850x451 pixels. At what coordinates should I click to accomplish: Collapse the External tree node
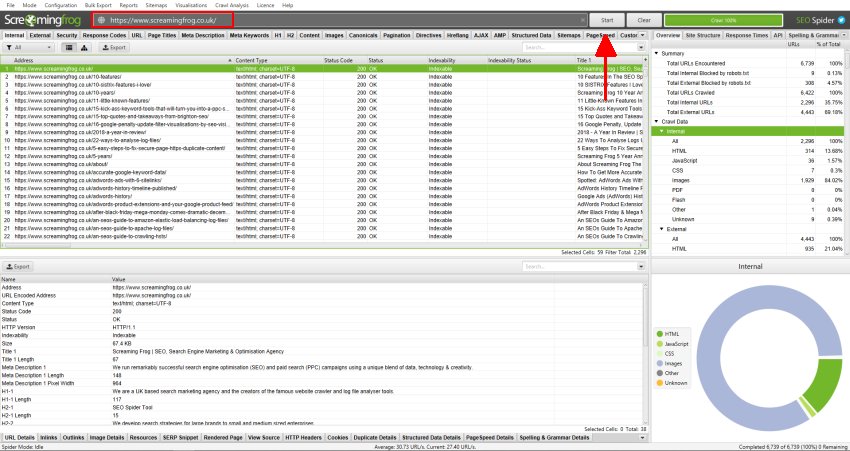point(662,229)
